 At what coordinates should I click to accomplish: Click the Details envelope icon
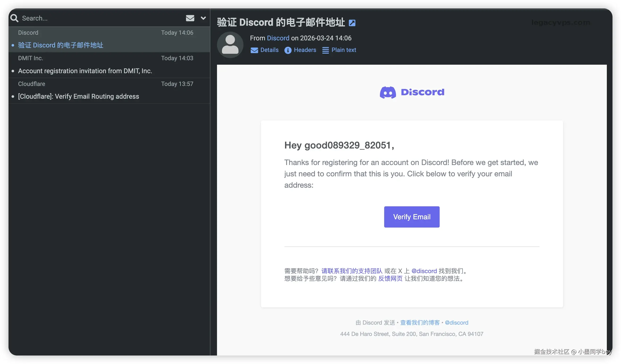[x=254, y=50]
